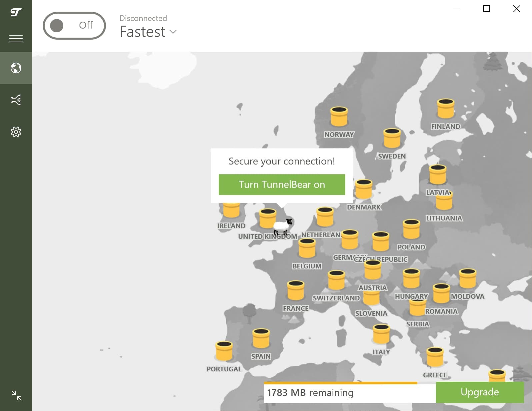532x411 pixels.
Task: Select the Austria tunnel on map
Action: click(x=373, y=269)
